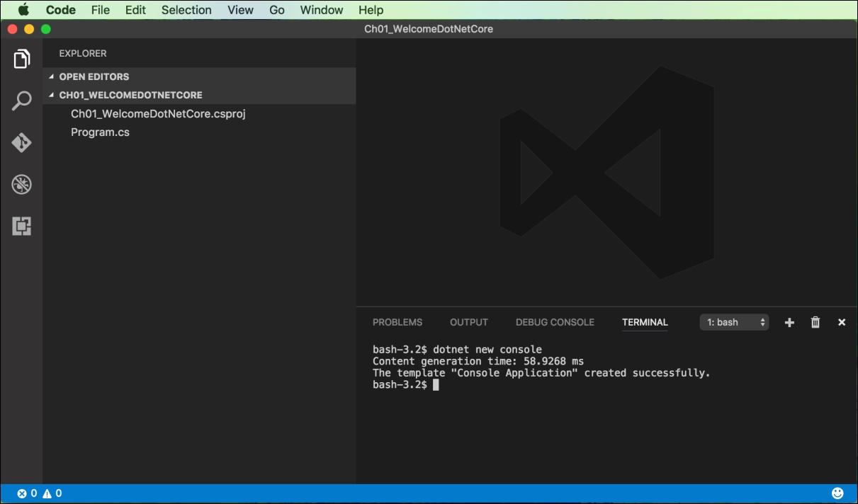Click 'Content generation time: 58.9268 ms' line
The image size is (858, 504).
pyautogui.click(x=478, y=361)
